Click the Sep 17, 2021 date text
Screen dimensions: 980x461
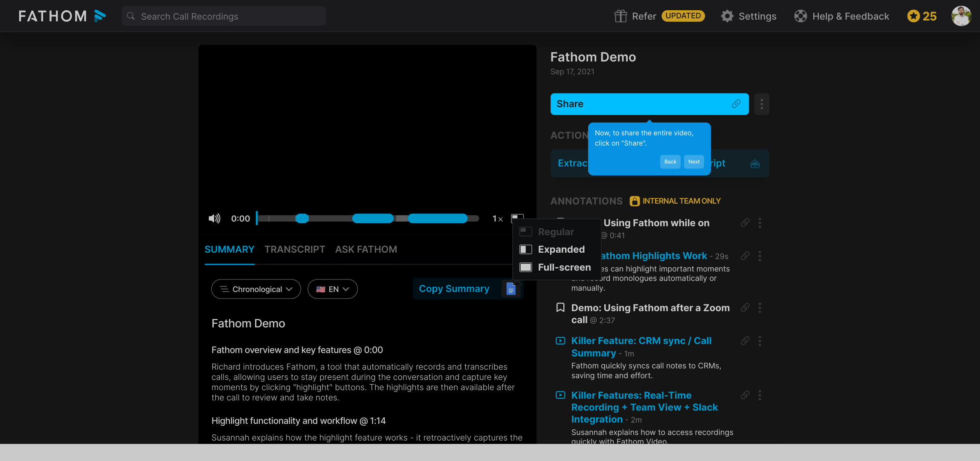pyautogui.click(x=572, y=72)
